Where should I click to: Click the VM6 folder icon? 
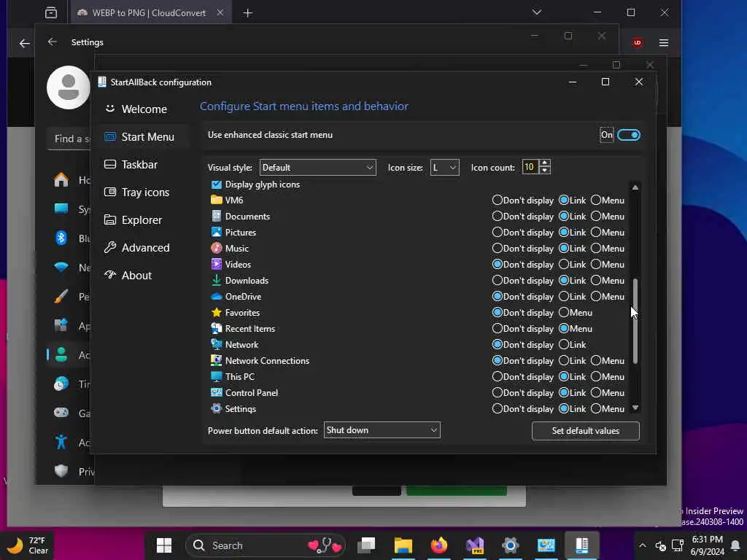tap(216, 200)
